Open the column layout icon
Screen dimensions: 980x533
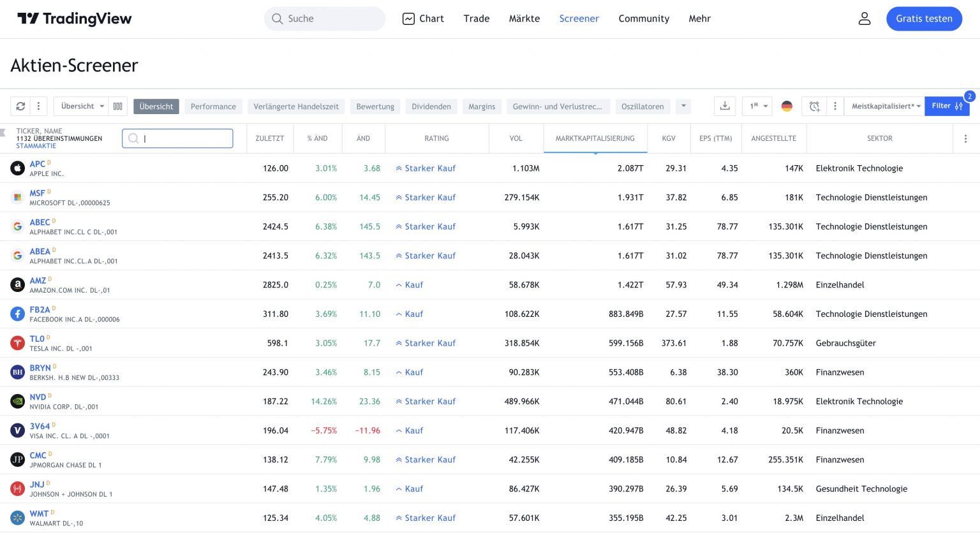coord(118,106)
